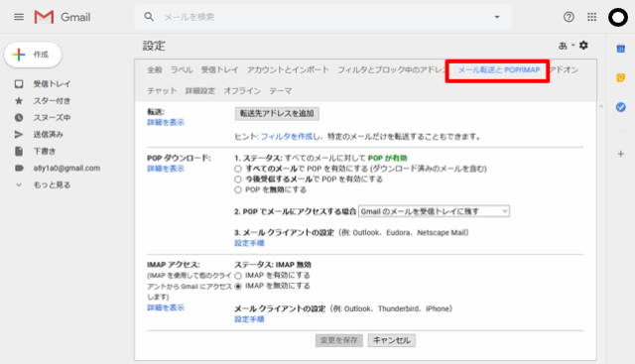Open the main menu hamburger icon
Image resolution: width=635 pixels, height=364 pixels.
click(x=19, y=17)
